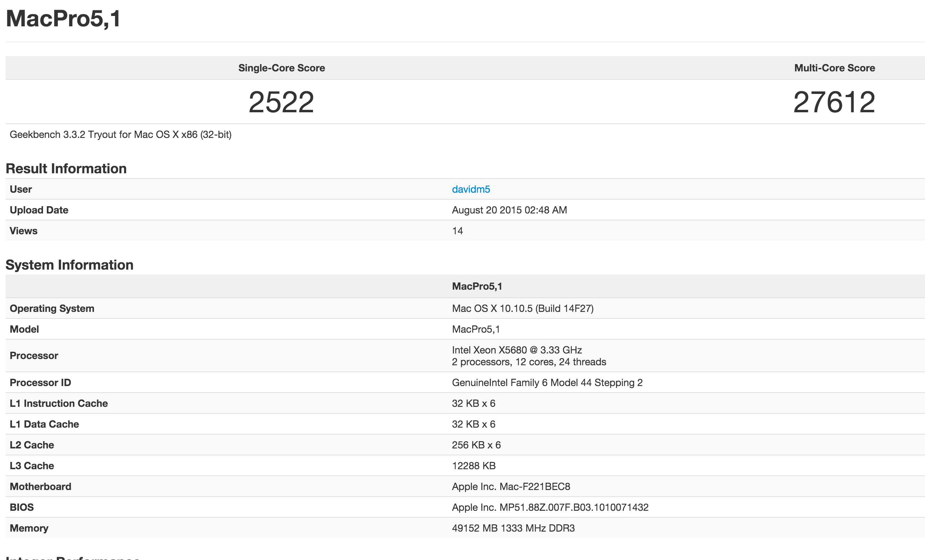This screenshot has height=560, width=925.
Task: Click the System Information heading
Action: pyautogui.click(x=69, y=265)
